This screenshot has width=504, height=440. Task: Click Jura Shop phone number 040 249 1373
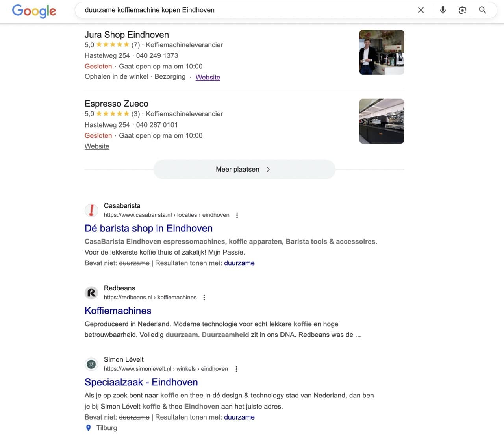click(157, 55)
